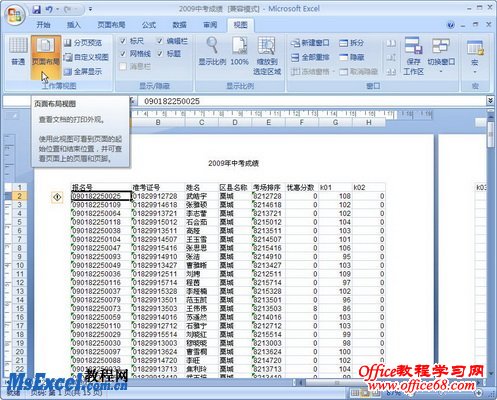
Task: Select column H header
Action: pyautogui.click(x=369, y=122)
